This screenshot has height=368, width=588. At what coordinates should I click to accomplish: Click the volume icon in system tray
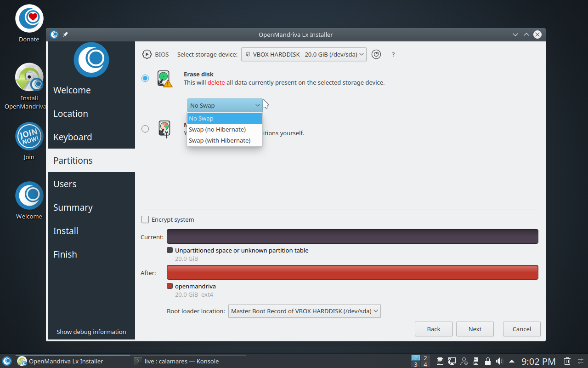point(499,361)
